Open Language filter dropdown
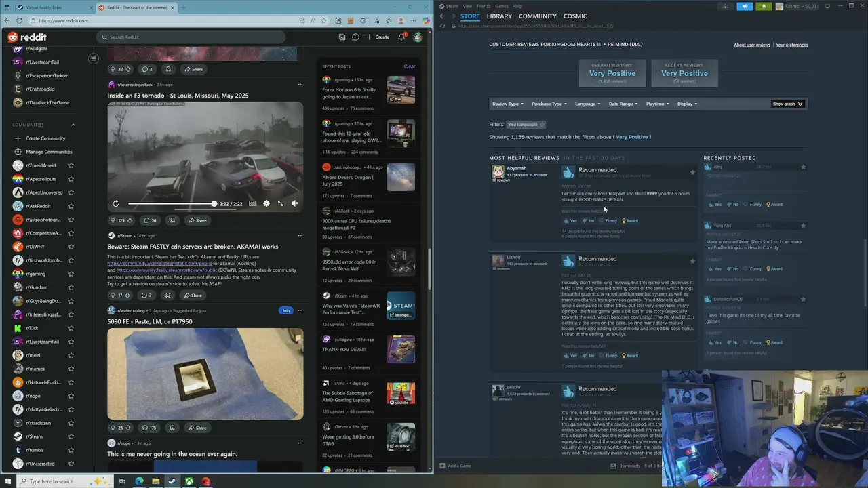The image size is (868, 488). click(587, 104)
